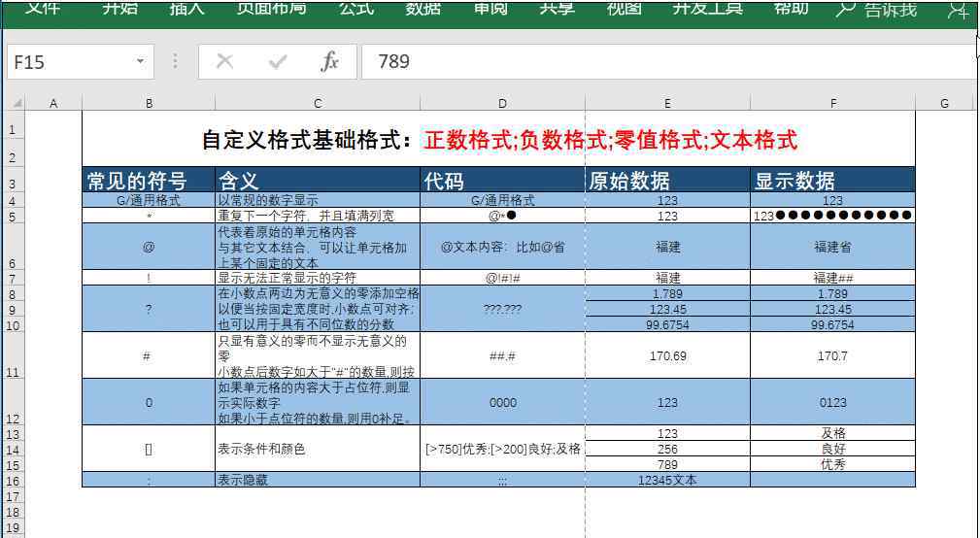Click the 显示数据 header cell

(833, 180)
